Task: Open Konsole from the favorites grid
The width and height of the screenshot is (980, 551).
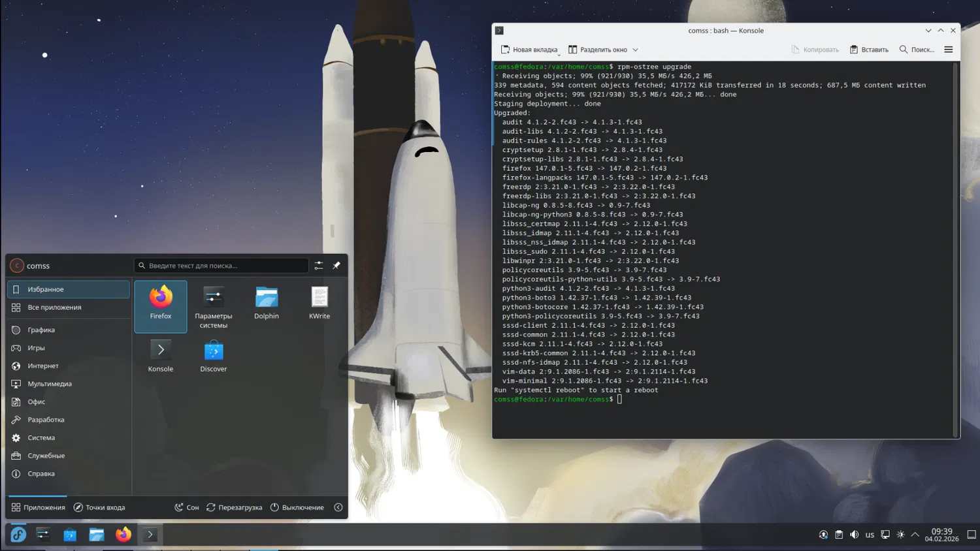Action: click(161, 356)
